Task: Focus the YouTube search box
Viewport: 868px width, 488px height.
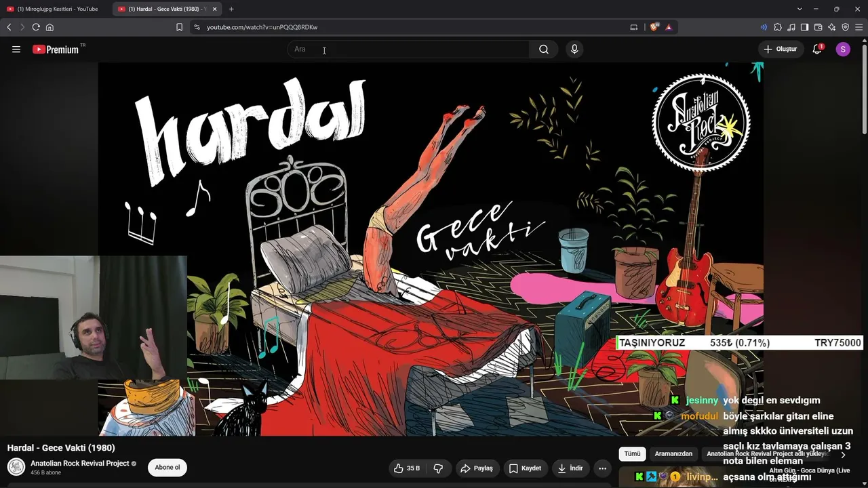Action: (408, 49)
